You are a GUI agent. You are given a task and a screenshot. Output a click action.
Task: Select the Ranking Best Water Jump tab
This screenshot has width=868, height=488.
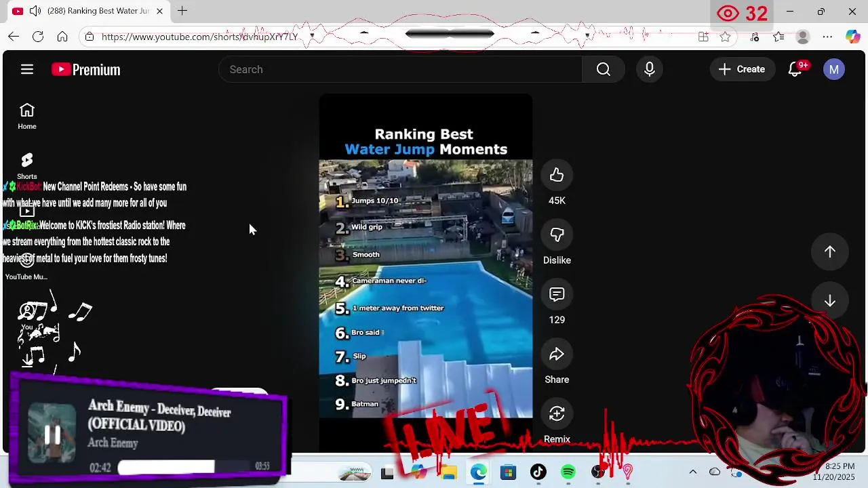[x=89, y=11]
